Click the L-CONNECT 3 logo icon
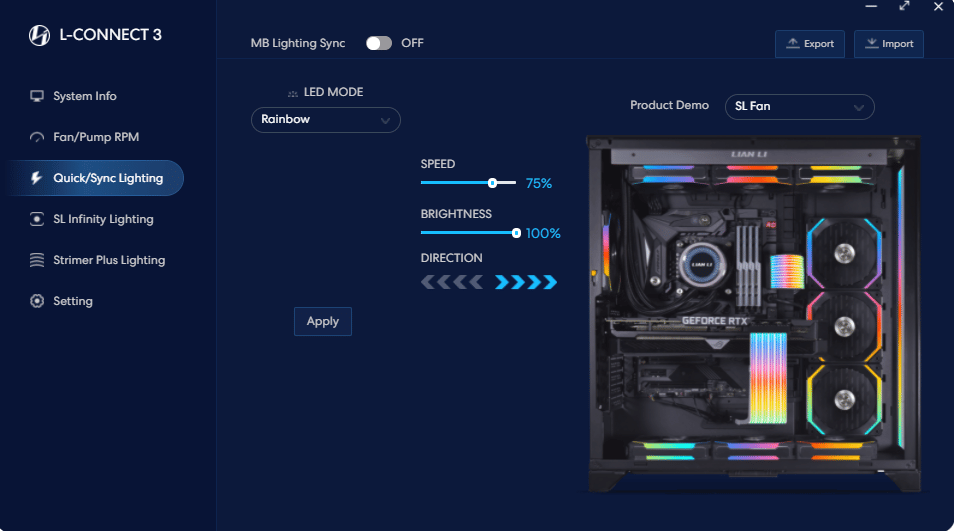The image size is (954, 531). [x=39, y=36]
